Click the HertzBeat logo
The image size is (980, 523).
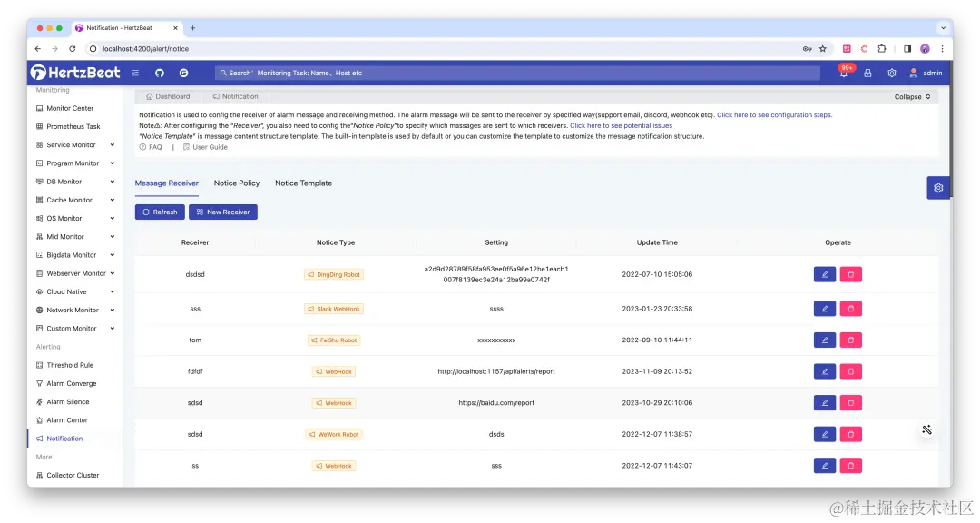click(x=75, y=73)
